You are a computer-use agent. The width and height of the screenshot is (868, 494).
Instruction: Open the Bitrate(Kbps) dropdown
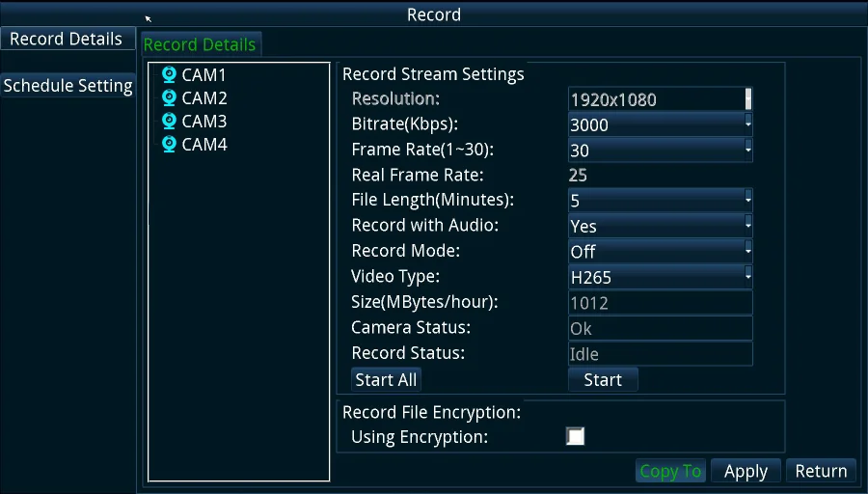click(x=660, y=124)
